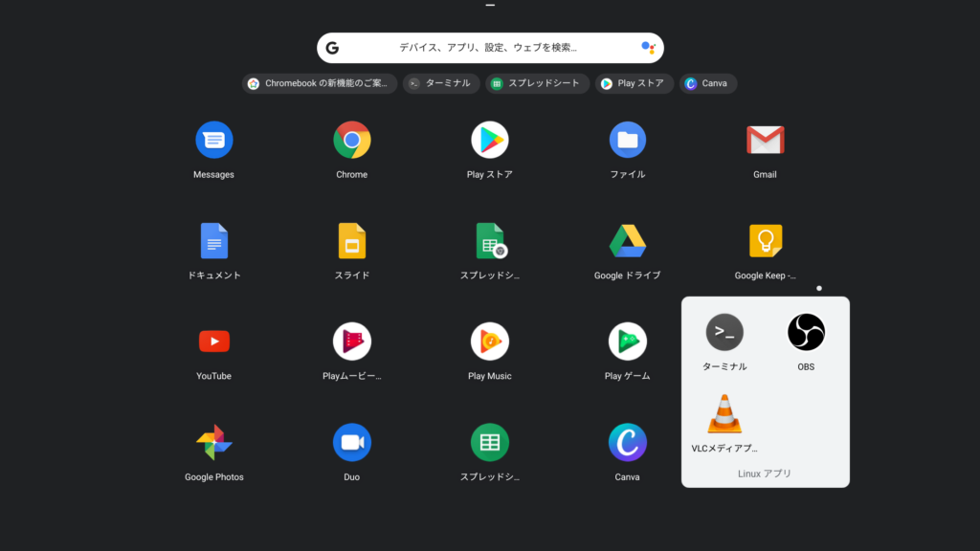Open the ドキュメント app
The width and height of the screenshot is (980, 551).
click(213, 240)
